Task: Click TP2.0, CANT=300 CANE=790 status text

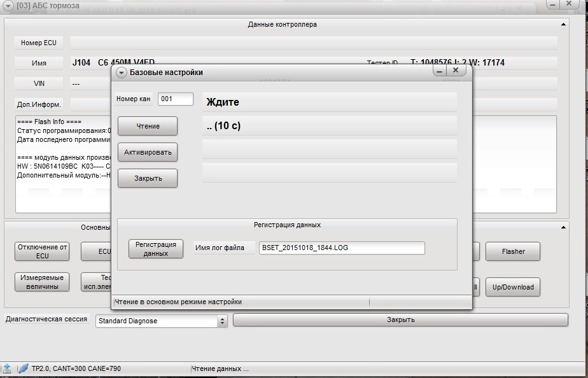Action: pyautogui.click(x=76, y=368)
